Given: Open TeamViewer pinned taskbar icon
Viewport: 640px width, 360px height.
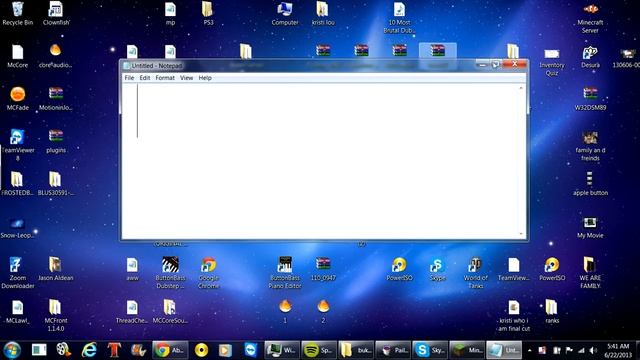Looking at the screenshot, I should click(250, 350).
